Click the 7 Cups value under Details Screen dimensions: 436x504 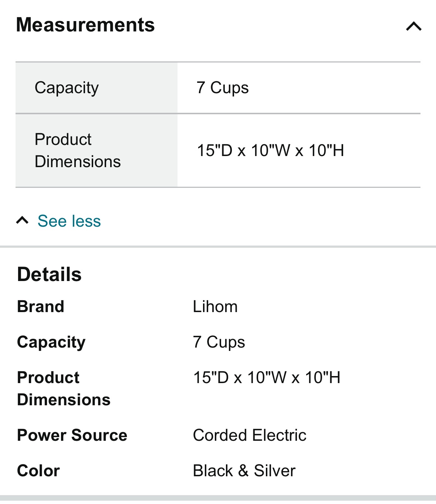pyautogui.click(x=219, y=342)
